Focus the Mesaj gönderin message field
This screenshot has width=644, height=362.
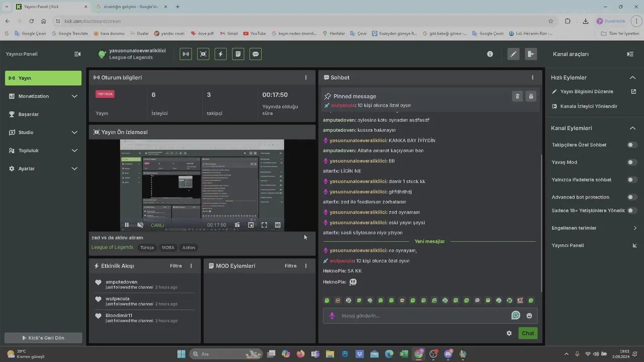click(x=423, y=316)
